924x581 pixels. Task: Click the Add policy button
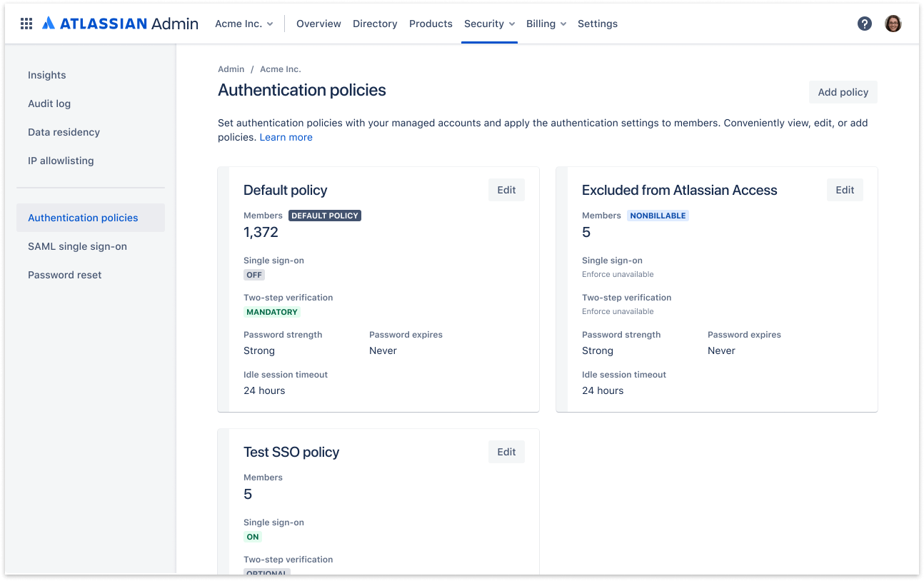pos(843,91)
